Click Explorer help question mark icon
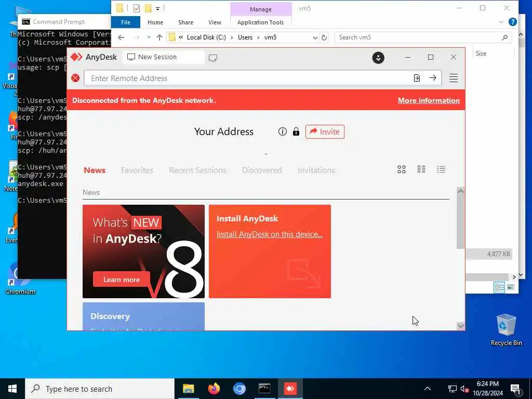 point(512,22)
